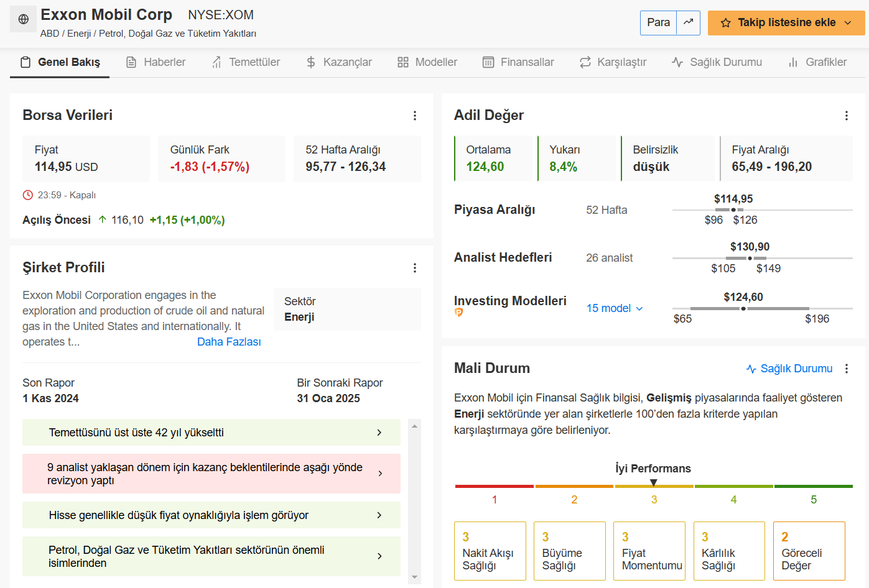Click the star icon in Takip listesine ekle
869x588 pixels.
pos(725,23)
